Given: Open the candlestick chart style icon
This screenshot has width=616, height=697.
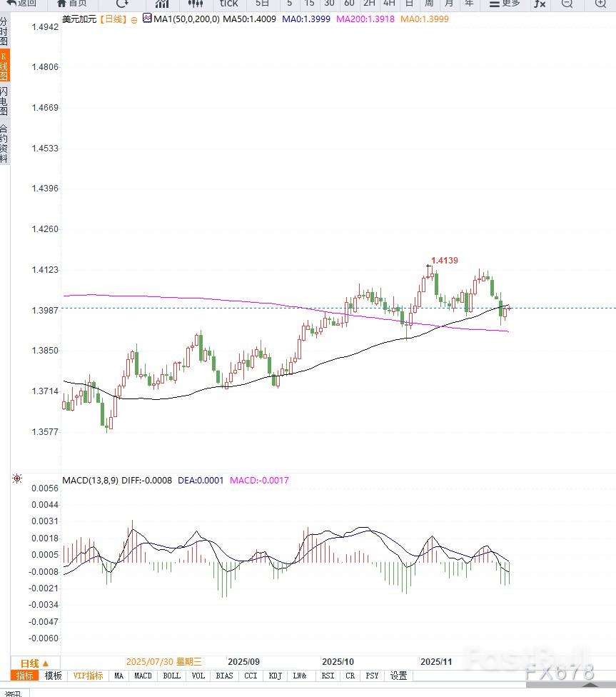Looking at the screenshot, I should 196,5.
